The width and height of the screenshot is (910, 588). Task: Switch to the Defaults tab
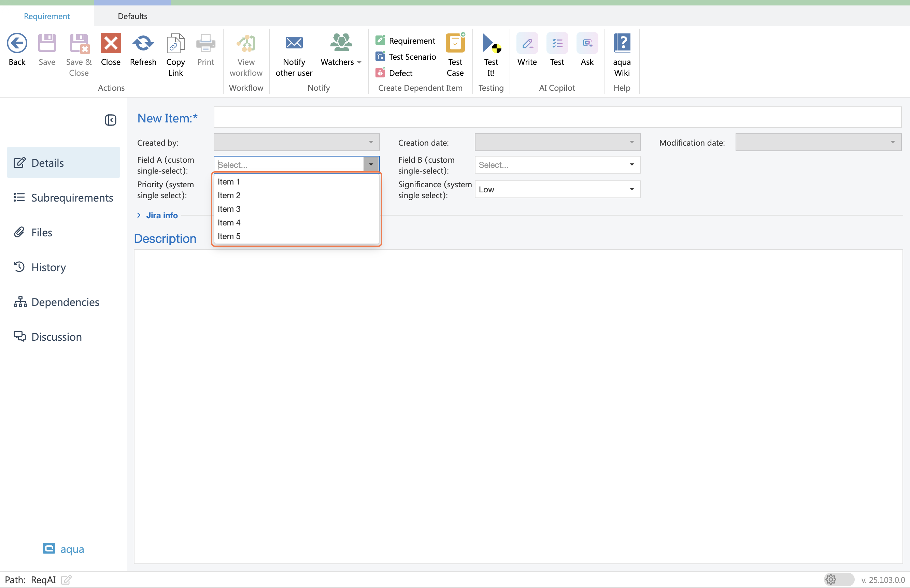132,16
